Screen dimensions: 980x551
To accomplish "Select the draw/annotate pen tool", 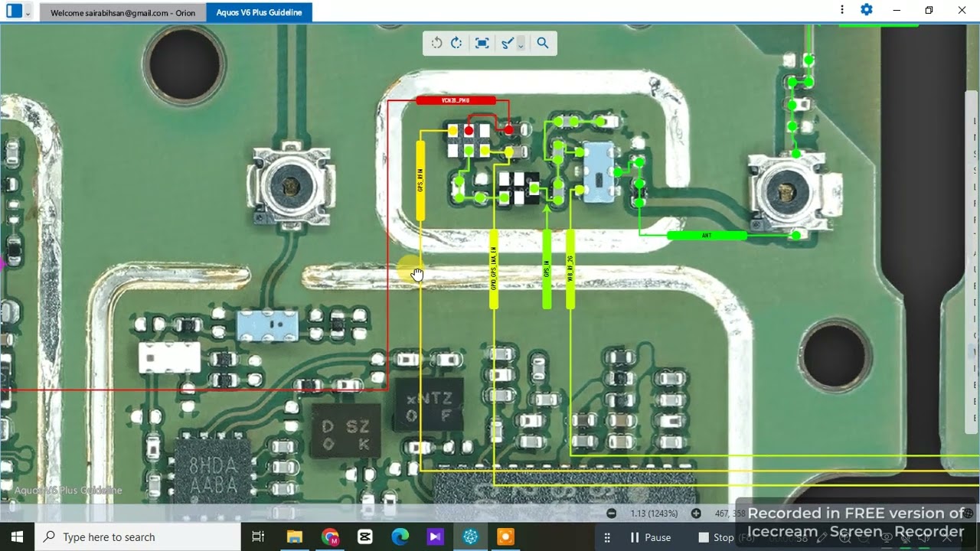I will [507, 44].
